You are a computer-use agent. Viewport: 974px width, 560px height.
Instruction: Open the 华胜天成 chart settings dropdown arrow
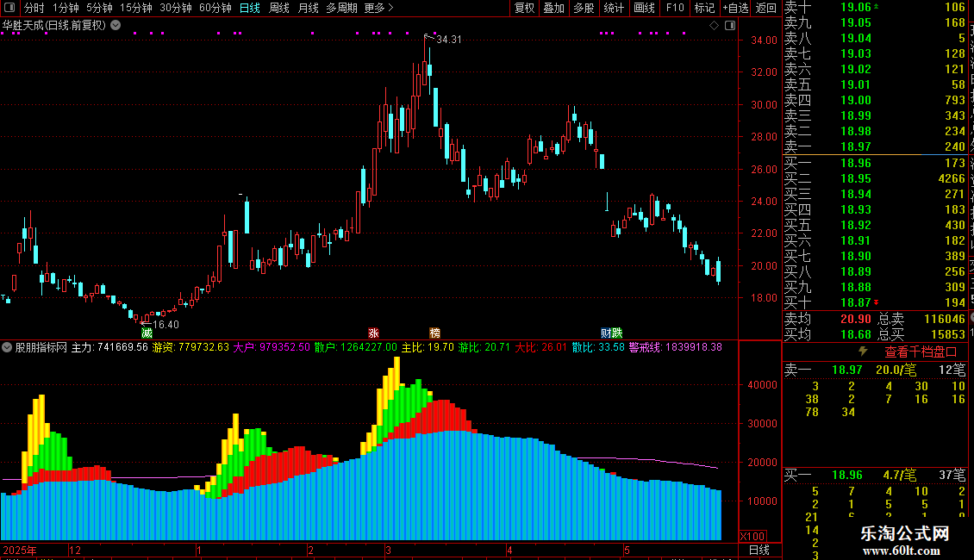[x=116, y=25]
